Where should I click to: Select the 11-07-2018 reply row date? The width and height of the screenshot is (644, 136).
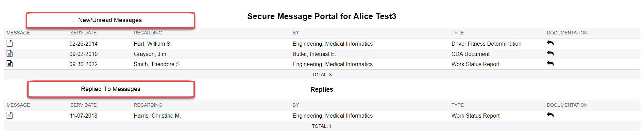(83, 116)
